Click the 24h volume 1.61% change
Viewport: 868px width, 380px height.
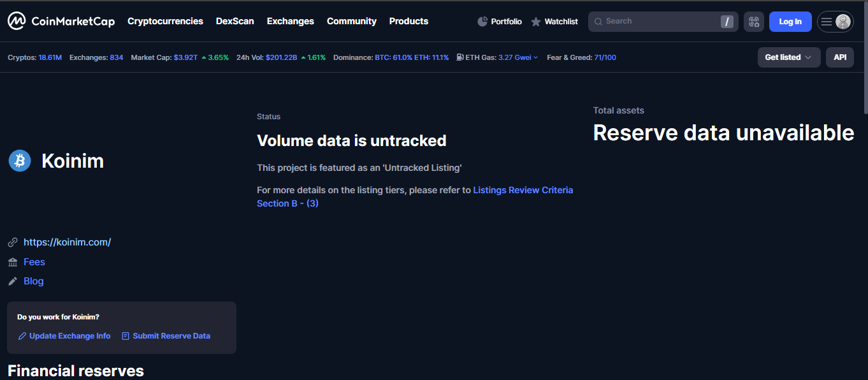click(313, 57)
